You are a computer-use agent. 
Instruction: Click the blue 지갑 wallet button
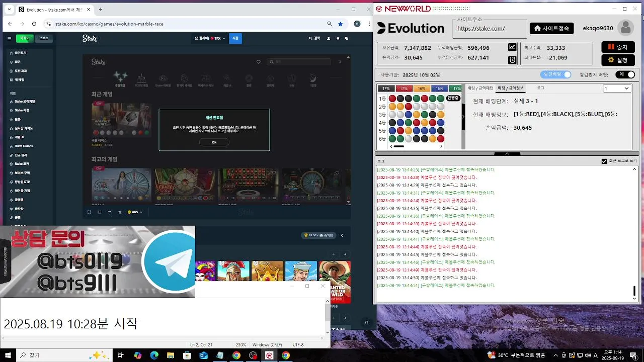pos(235,38)
